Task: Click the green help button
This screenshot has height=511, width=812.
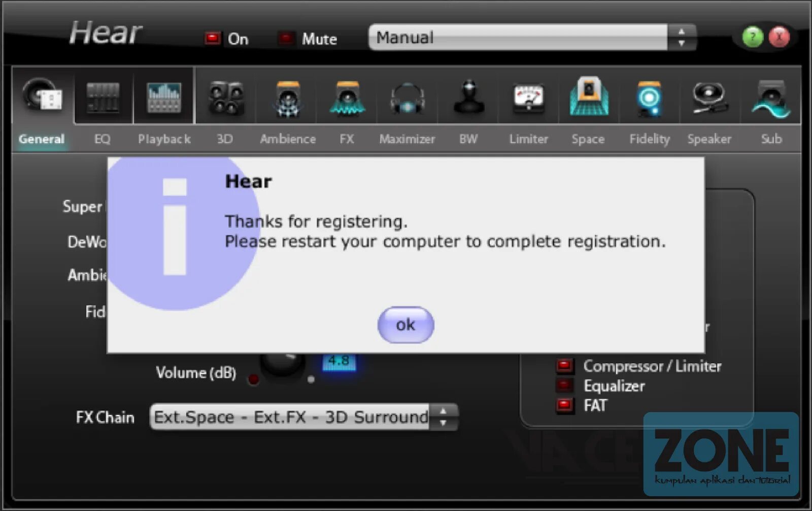Action: [753, 37]
